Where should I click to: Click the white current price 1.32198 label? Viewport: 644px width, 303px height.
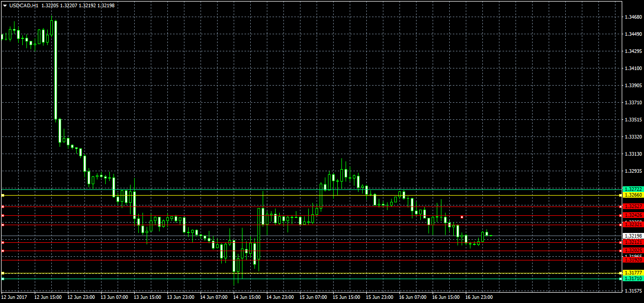(x=633, y=236)
